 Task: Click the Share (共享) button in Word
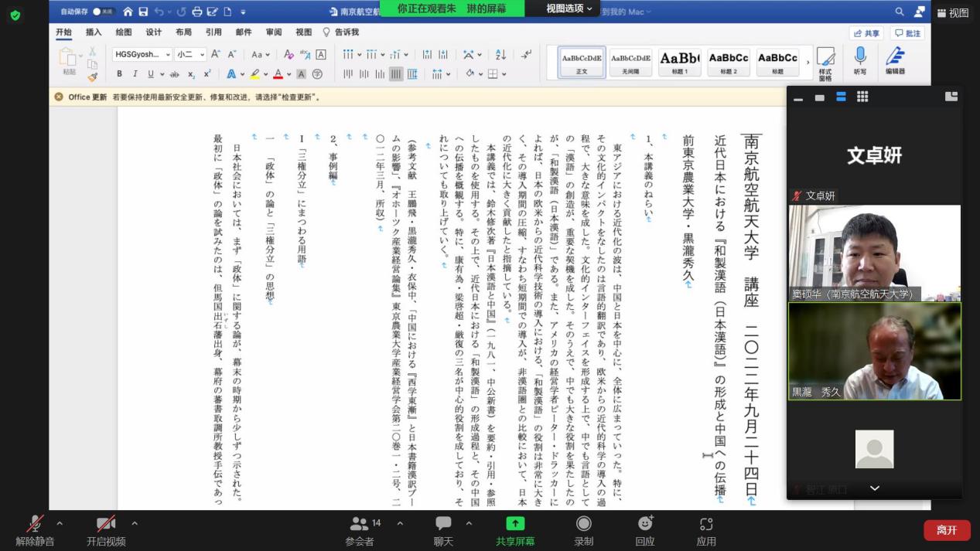pos(866,33)
